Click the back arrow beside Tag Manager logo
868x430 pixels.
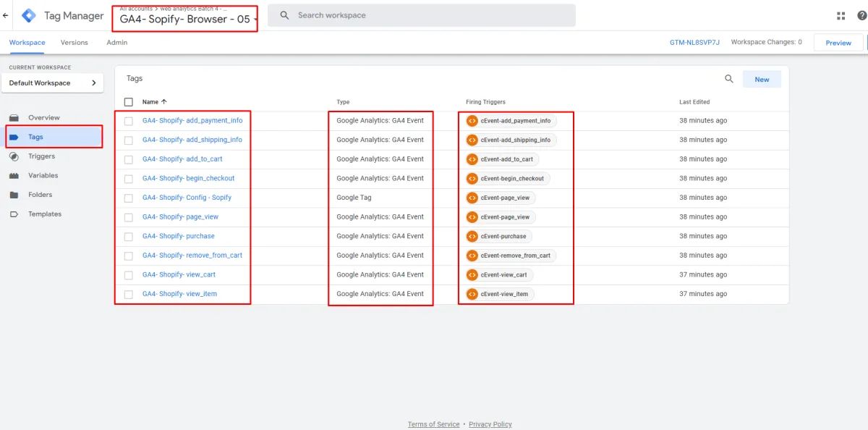coord(6,15)
